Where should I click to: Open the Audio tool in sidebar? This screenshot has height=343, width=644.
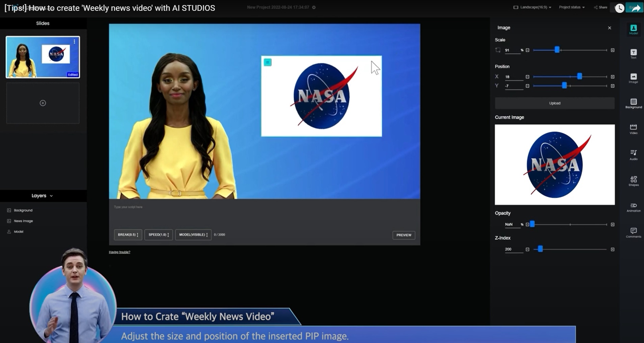pos(634,155)
